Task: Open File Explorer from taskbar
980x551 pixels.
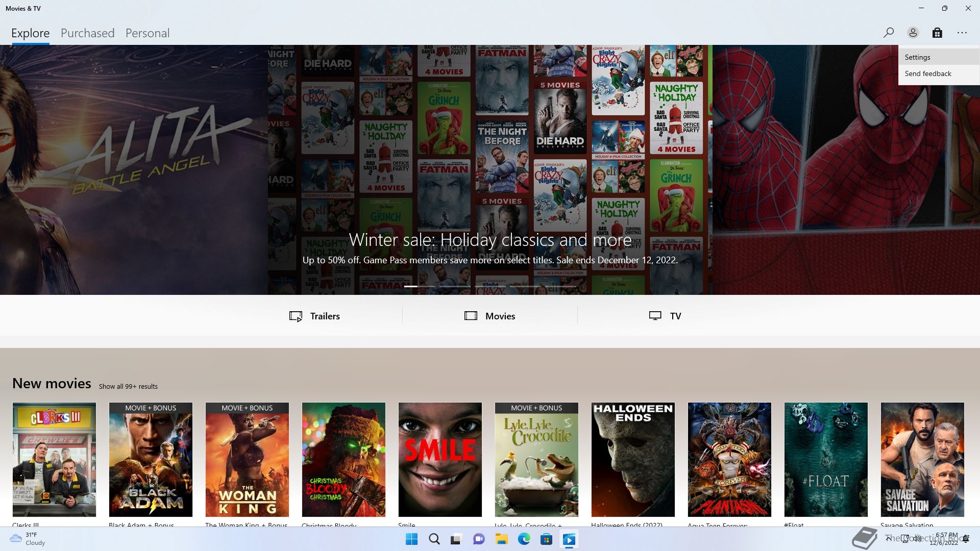Action: pos(501,539)
